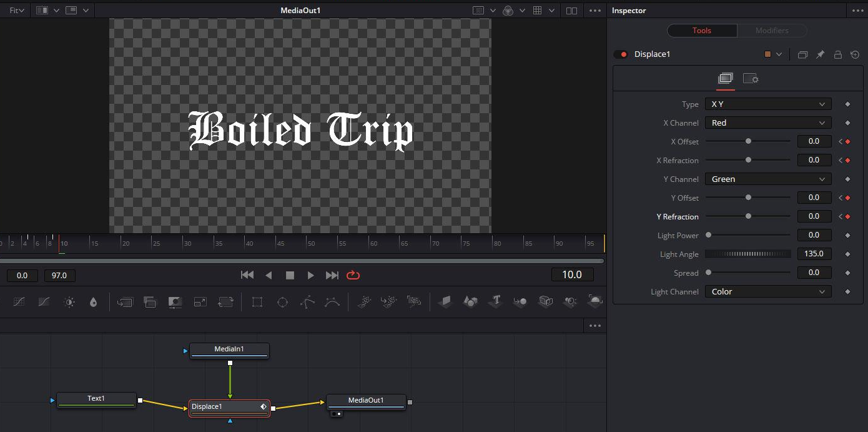Expand the region of interest dropdown arrow
This screenshot has height=432, width=868.
pyautogui.click(x=493, y=11)
